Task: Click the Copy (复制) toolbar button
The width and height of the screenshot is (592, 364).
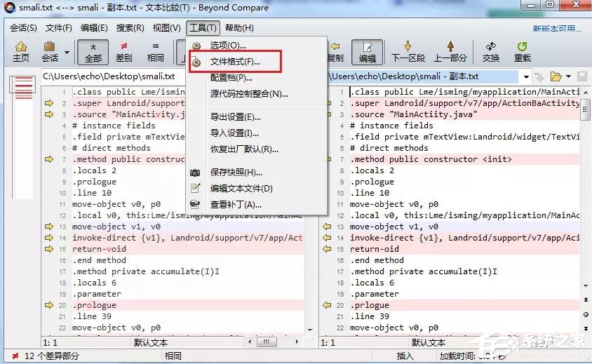Action: [x=335, y=52]
